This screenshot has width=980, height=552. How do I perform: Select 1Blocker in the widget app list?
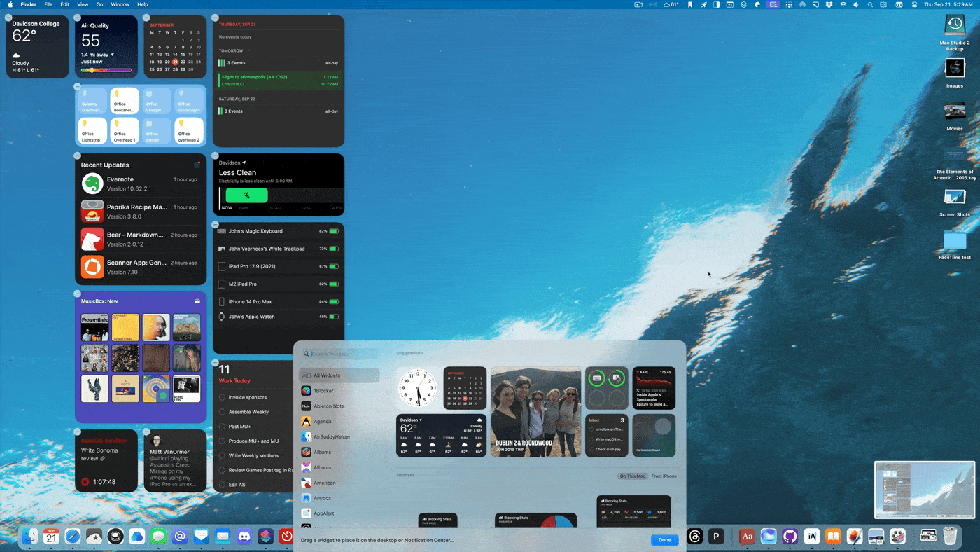(339, 391)
